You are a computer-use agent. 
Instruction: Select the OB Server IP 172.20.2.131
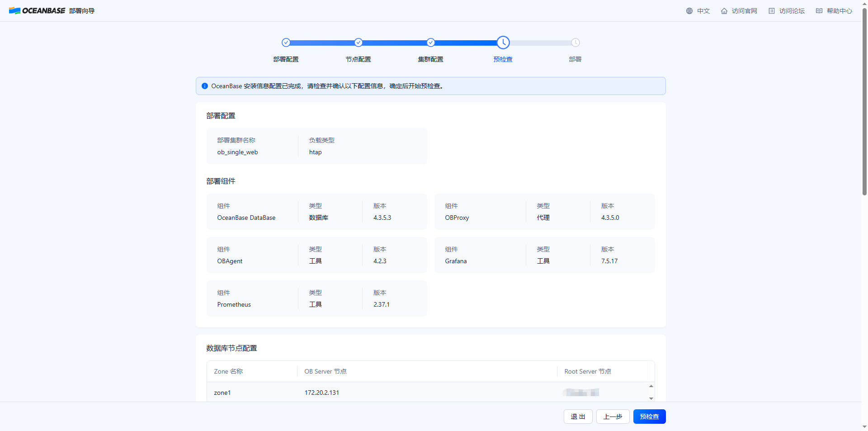[x=322, y=393]
